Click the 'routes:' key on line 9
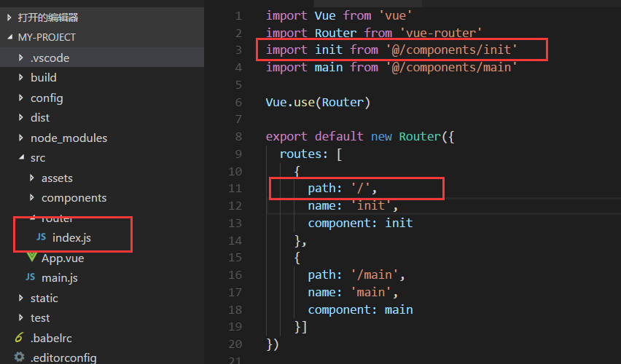 (304, 154)
